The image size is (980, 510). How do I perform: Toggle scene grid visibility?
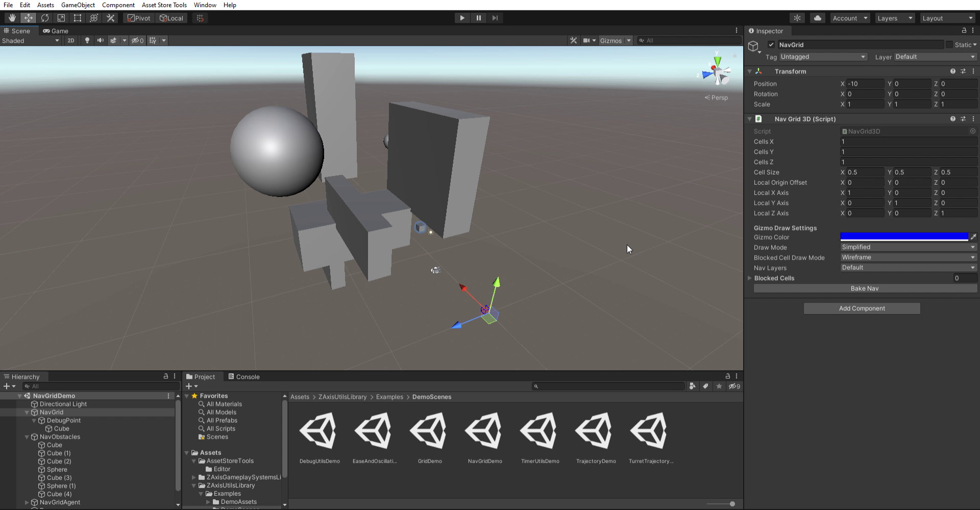click(x=153, y=40)
